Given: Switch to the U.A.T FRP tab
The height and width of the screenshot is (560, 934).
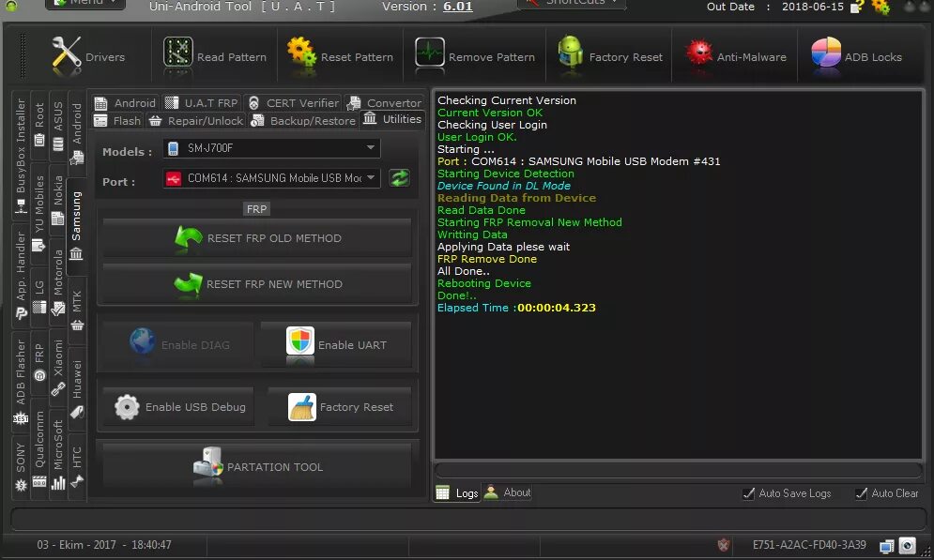Looking at the screenshot, I should (x=201, y=103).
